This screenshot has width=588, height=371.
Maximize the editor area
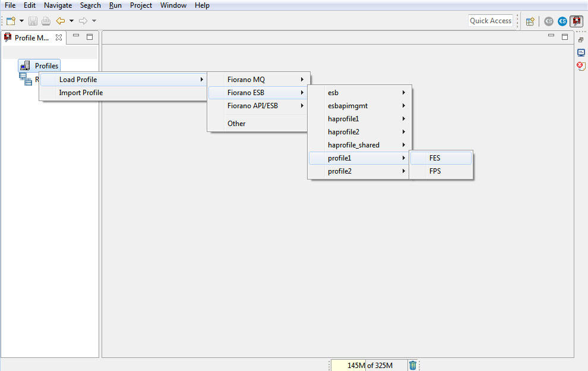[x=565, y=37]
